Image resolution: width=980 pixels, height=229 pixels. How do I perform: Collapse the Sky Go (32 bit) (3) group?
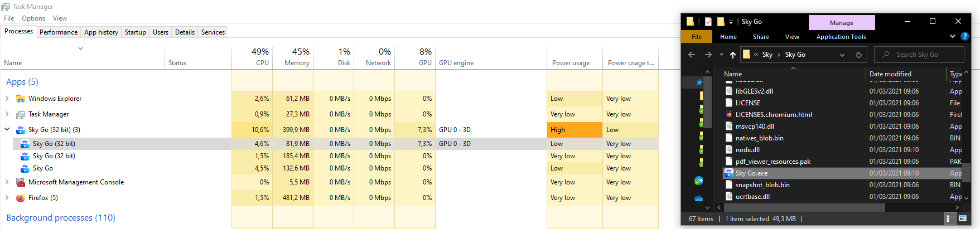[7, 130]
